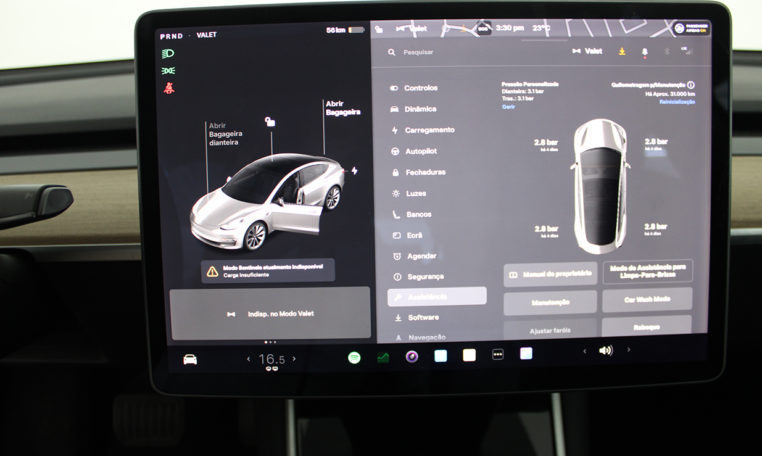Tap the 16.5 temperature display
The width and height of the screenshot is (762, 456).
[272, 359]
